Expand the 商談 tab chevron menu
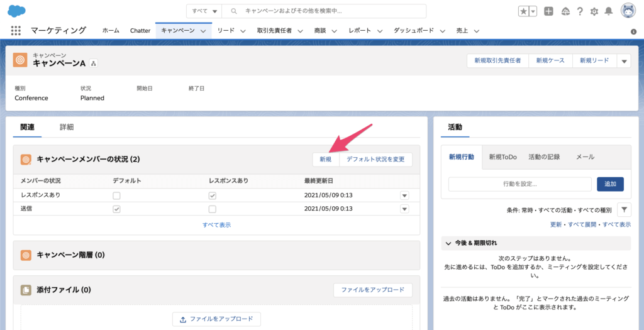 [335, 31]
